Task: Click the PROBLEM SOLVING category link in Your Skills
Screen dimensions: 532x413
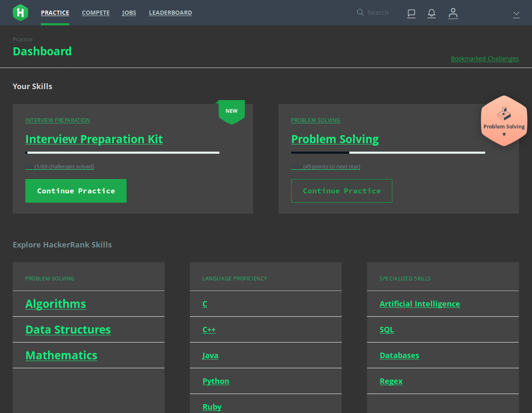Action: [316, 120]
